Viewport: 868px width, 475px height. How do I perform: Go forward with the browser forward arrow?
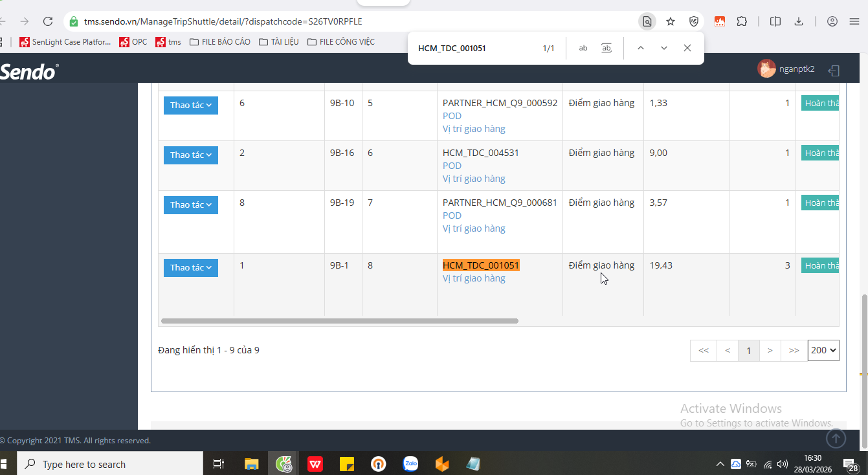pyautogui.click(x=25, y=21)
